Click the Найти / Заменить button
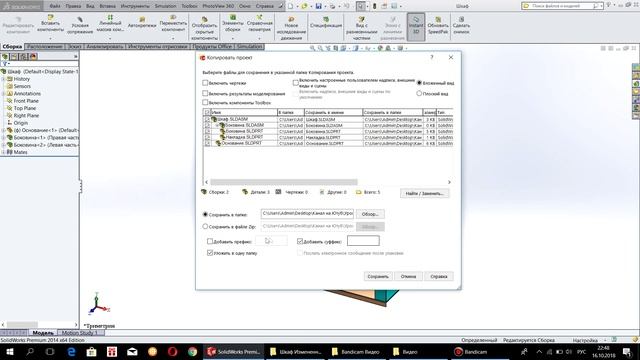This screenshot has width=640, height=360. click(424, 193)
